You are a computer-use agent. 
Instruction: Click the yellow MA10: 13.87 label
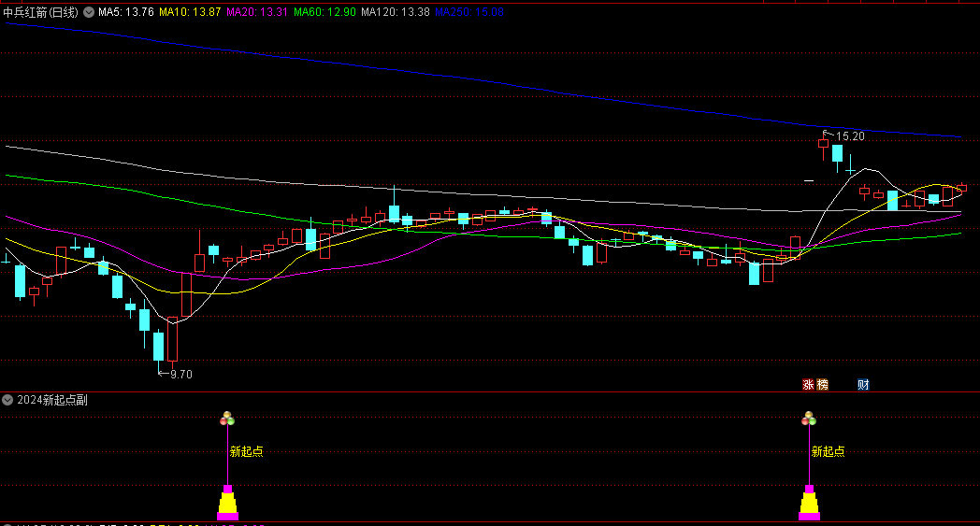point(190,12)
